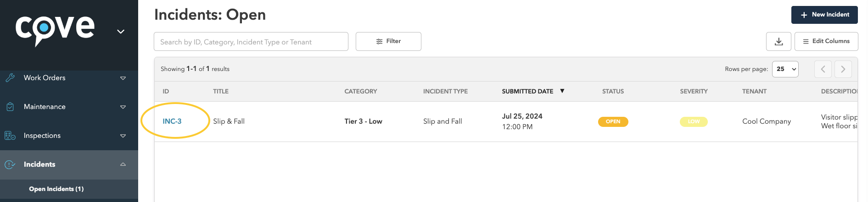Go to previous results page arrow
Viewport: 868px width, 202px height.
(823, 69)
